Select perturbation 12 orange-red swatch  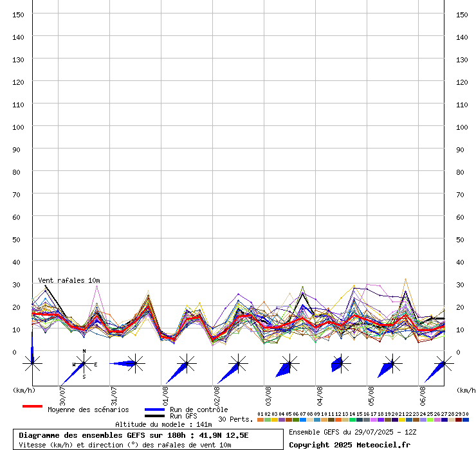(338, 420)
